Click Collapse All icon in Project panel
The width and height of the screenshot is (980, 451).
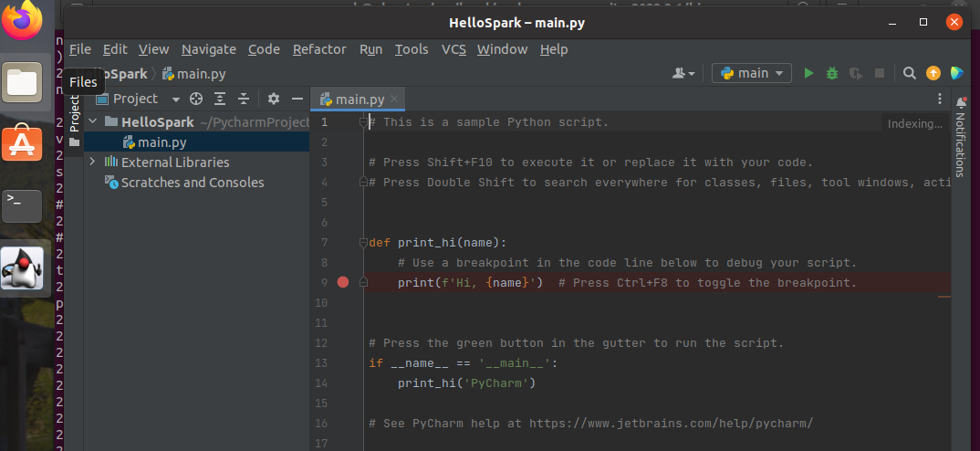(244, 99)
